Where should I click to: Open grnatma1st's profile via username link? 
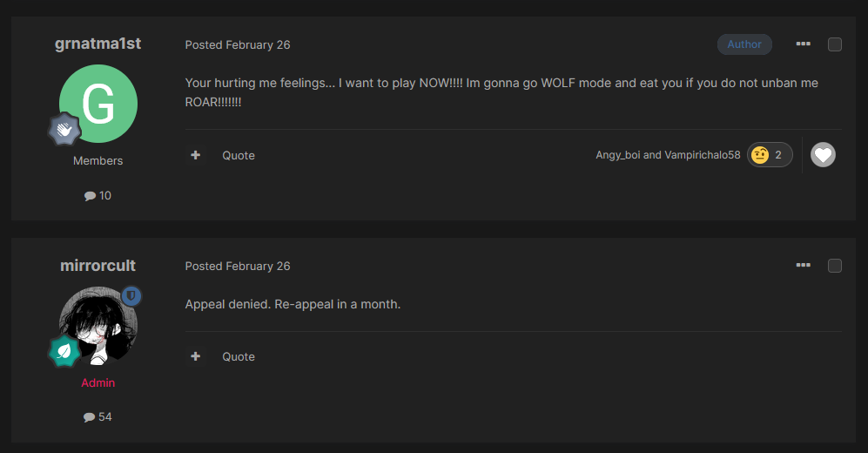point(98,44)
